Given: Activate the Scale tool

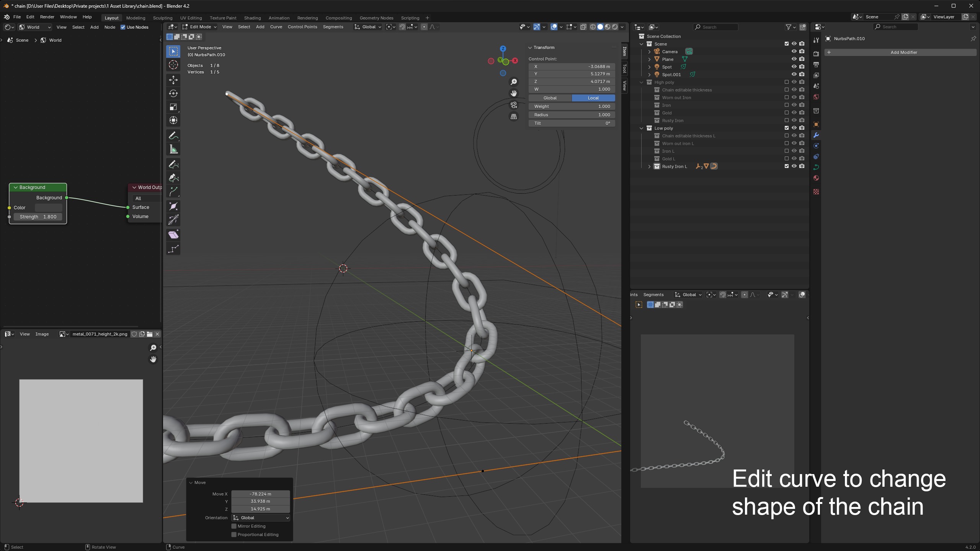Looking at the screenshot, I should tap(173, 107).
